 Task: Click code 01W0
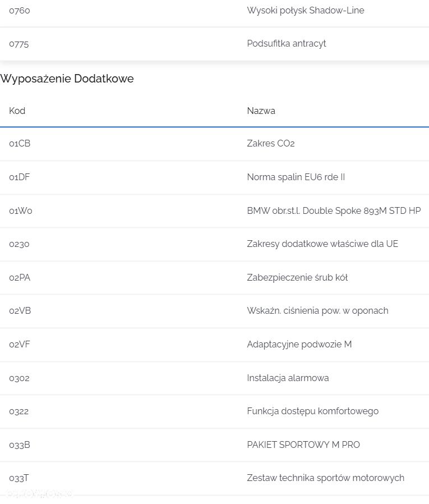[21, 211]
